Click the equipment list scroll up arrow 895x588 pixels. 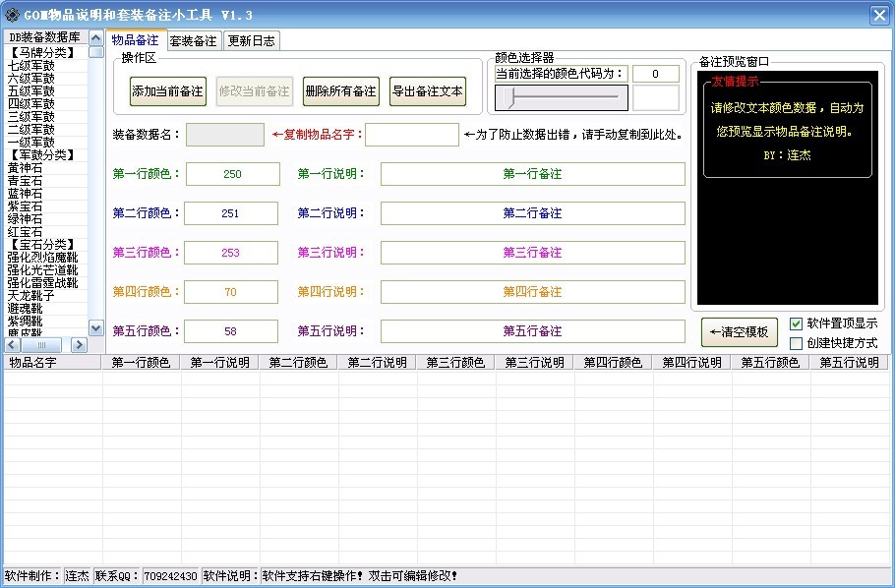(x=96, y=38)
